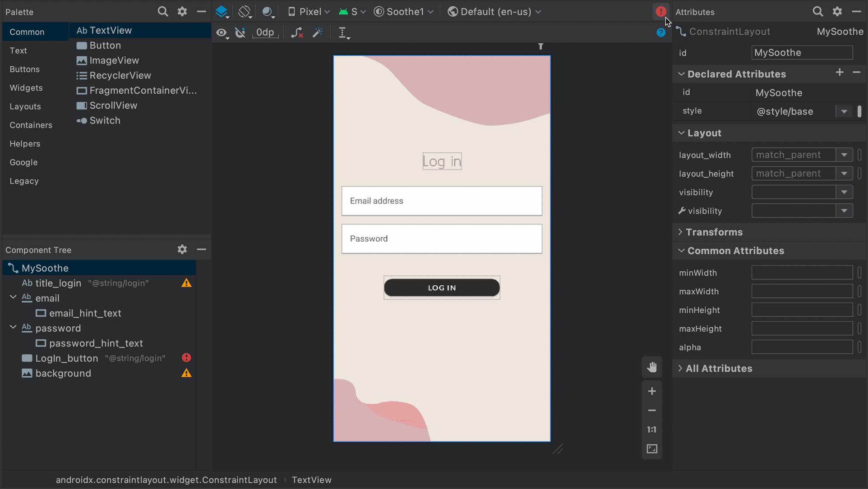Select the pan/hand tool icon
The width and height of the screenshot is (868, 489).
tap(651, 367)
